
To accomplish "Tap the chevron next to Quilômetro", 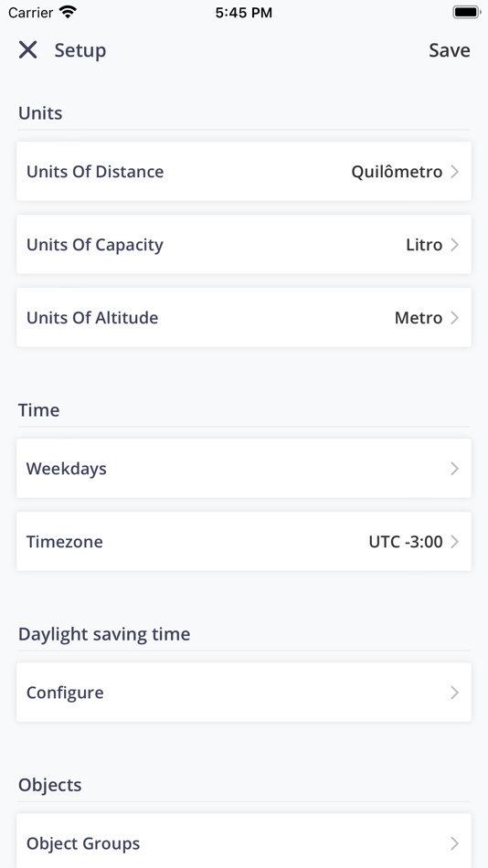I will (455, 172).
